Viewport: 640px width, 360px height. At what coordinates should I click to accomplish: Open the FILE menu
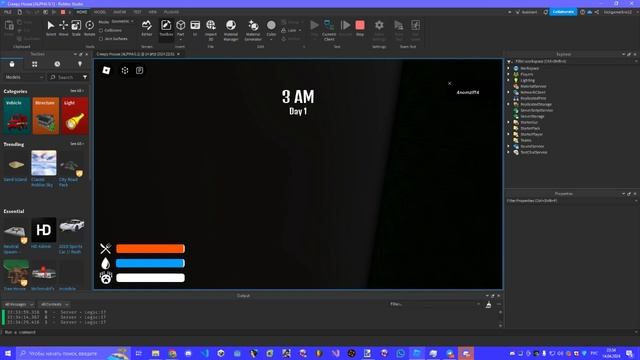[x=8, y=12]
